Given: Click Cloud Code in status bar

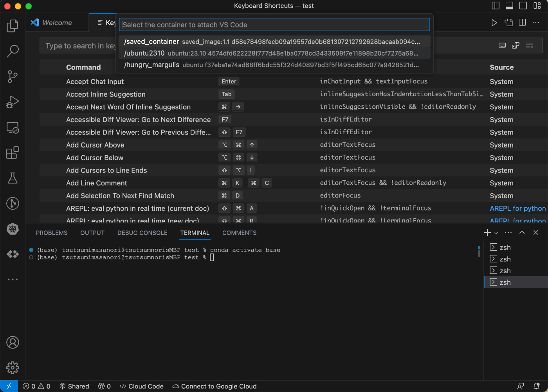Looking at the screenshot, I should [x=141, y=386].
